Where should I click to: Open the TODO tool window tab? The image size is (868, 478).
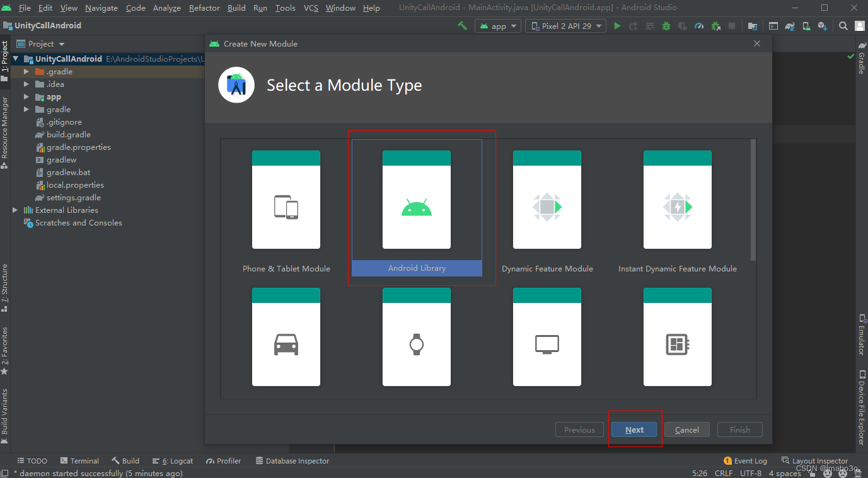coord(32,461)
